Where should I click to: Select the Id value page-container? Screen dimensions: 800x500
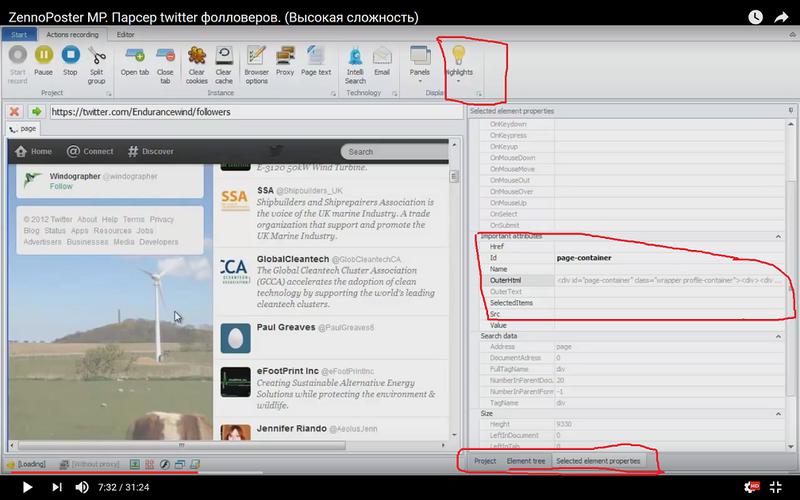(x=584, y=258)
